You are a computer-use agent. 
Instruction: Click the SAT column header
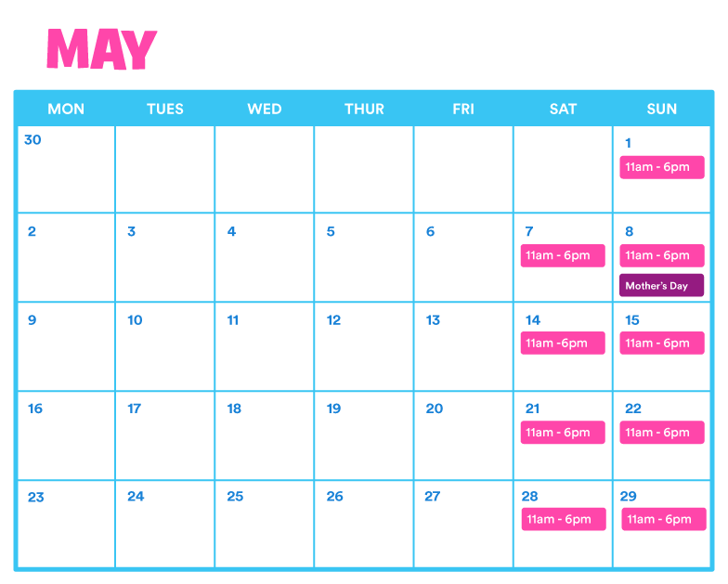click(563, 110)
